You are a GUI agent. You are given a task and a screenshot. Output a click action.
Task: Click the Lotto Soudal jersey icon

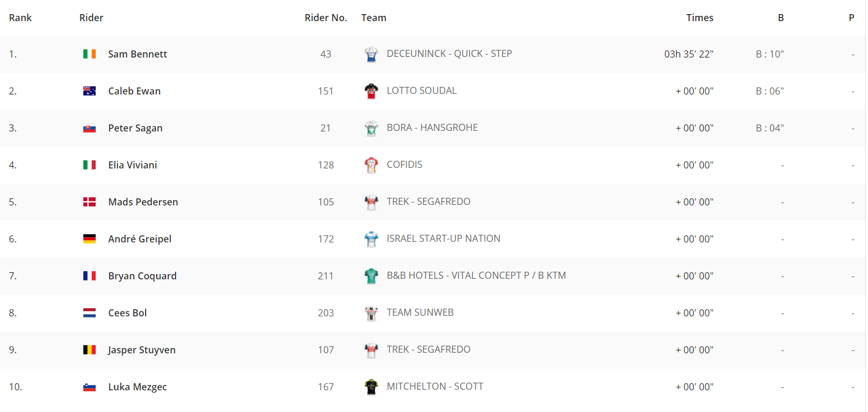pos(371,91)
